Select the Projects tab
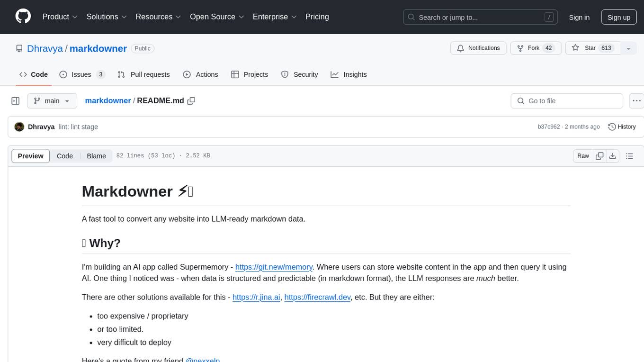 point(250,74)
